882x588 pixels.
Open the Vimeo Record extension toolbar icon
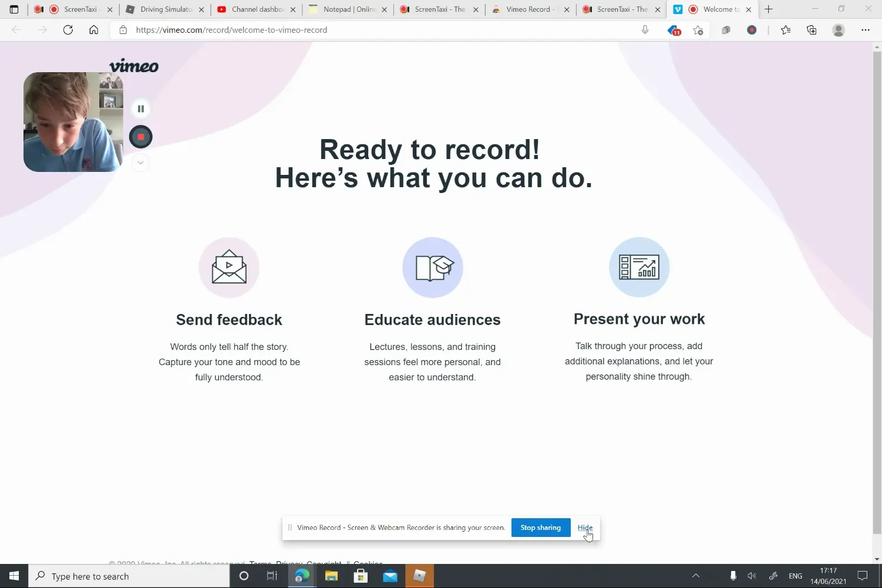click(x=752, y=30)
